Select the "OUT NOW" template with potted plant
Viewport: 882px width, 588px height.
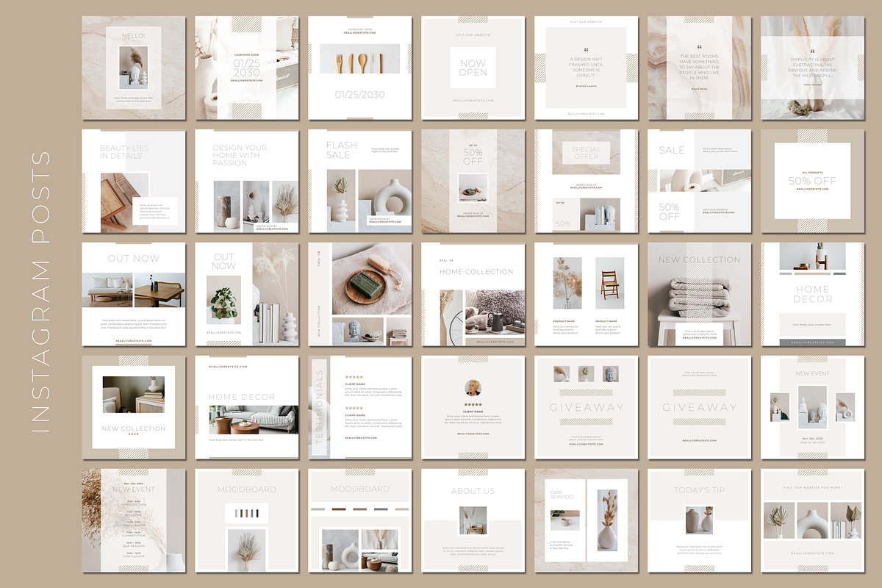247,294
